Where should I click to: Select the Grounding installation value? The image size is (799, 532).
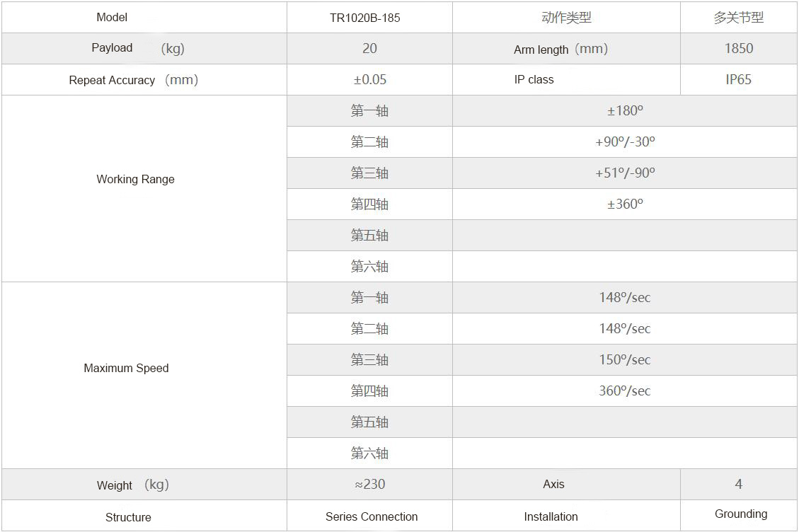741,514
